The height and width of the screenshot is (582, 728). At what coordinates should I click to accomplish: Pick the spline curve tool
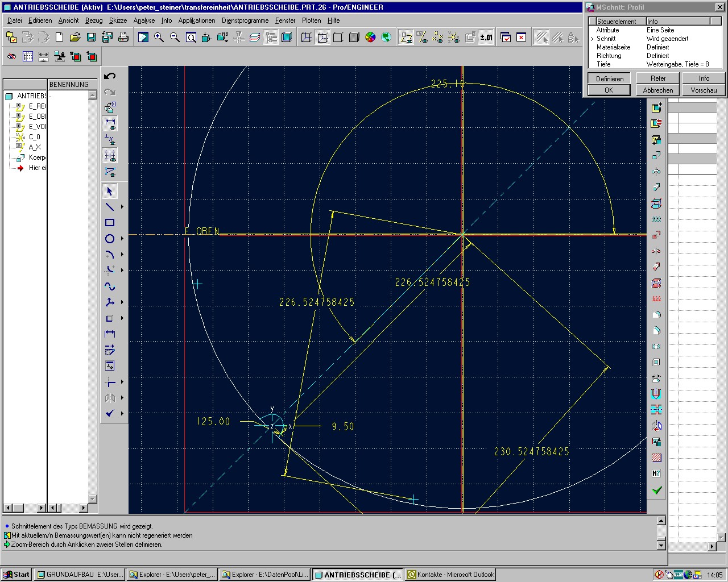click(110, 286)
